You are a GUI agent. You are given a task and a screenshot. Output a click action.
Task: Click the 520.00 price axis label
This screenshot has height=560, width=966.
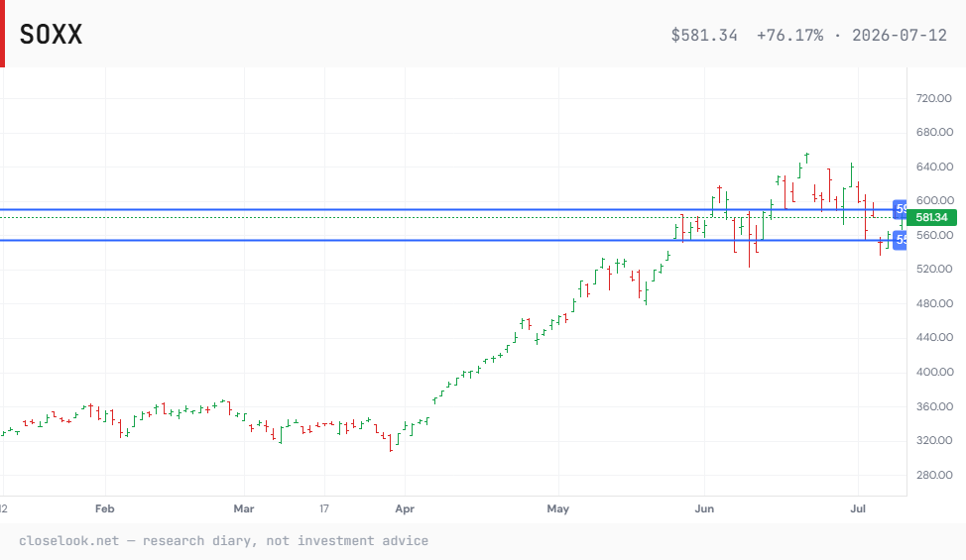pos(934,269)
